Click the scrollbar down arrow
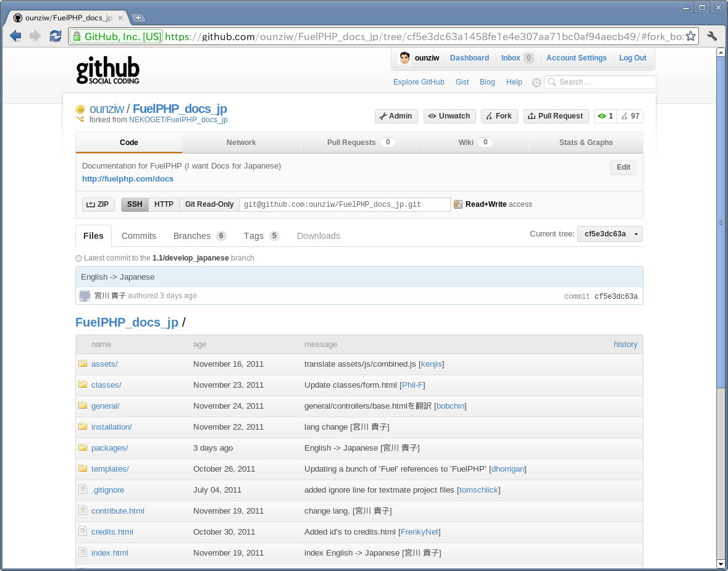 tap(721, 564)
